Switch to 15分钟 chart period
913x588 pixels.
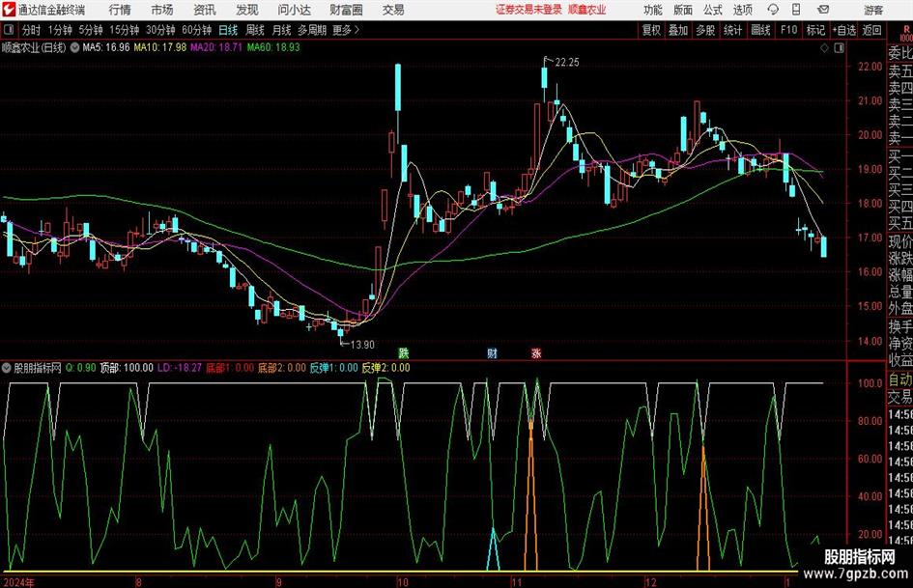click(124, 30)
